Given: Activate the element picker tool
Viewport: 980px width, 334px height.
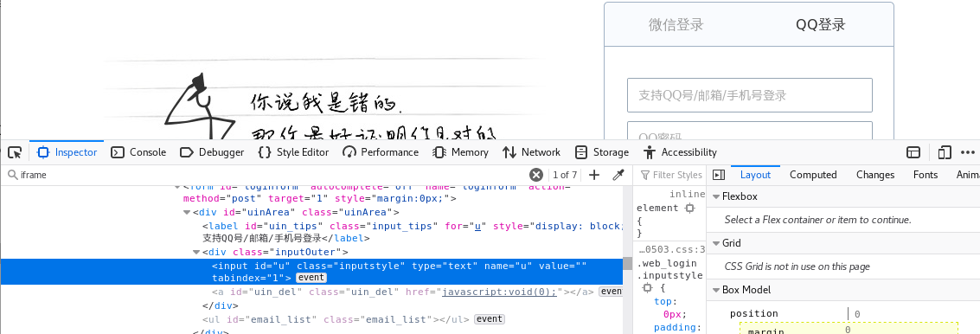Looking at the screenshot, I should [x=15, y=152].
